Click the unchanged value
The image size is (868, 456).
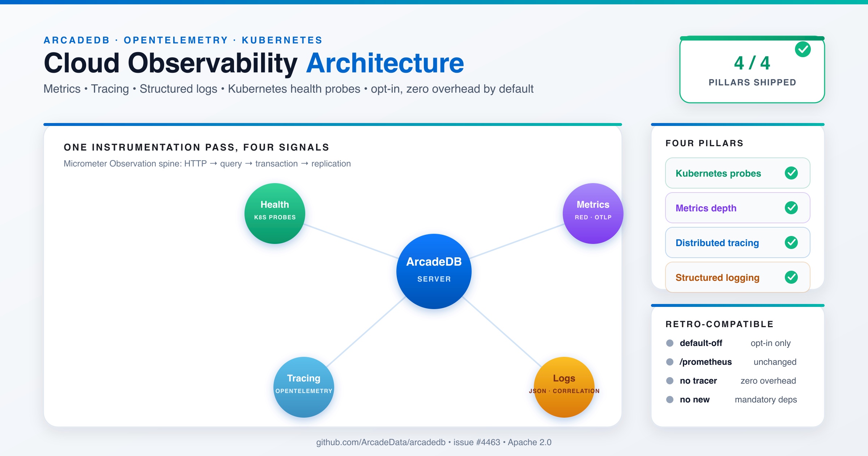(775, 362)
